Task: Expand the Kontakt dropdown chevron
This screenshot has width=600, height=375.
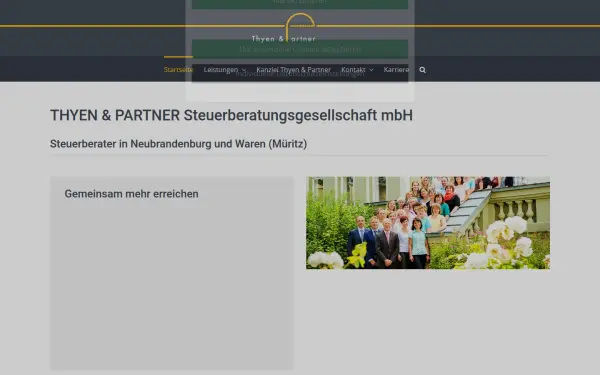Action: (371, 70)
